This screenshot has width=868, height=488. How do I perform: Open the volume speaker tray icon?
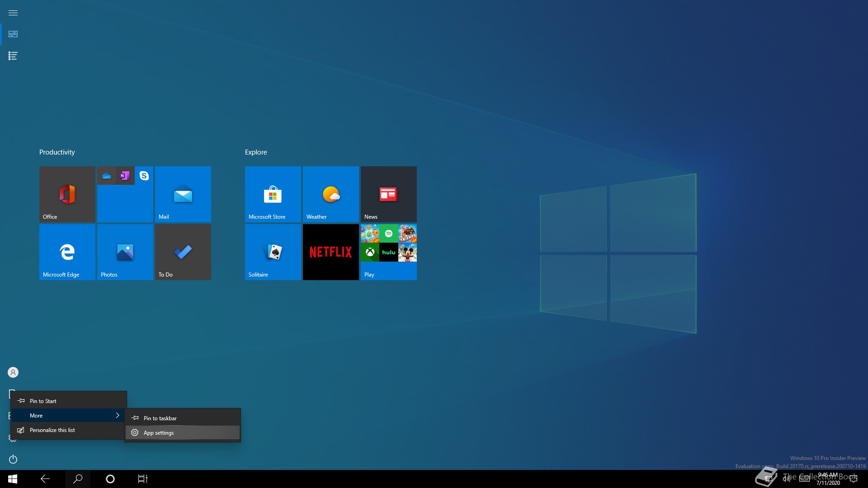click(787, 479)
